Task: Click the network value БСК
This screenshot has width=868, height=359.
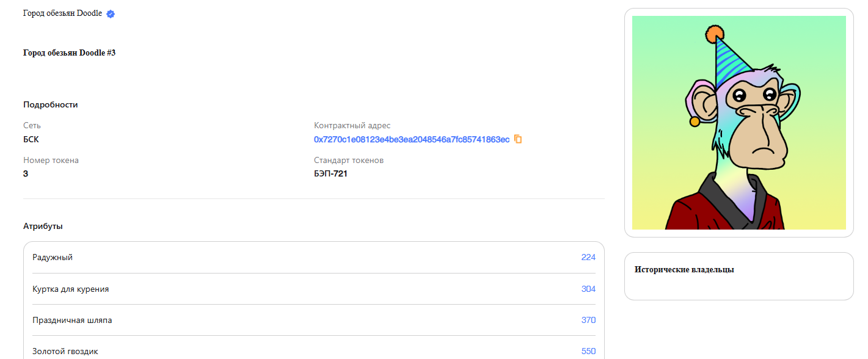Action: [31, 139]
